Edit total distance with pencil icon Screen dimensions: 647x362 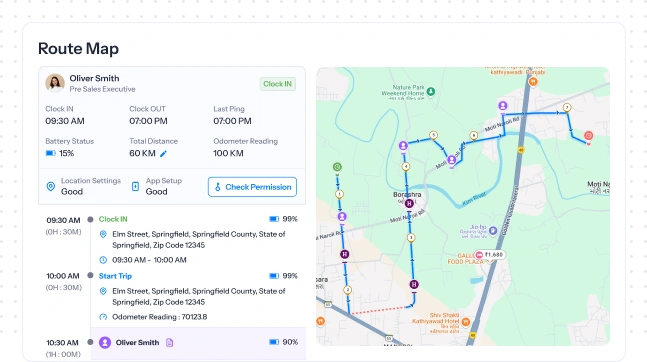click(x=163, y=154)
